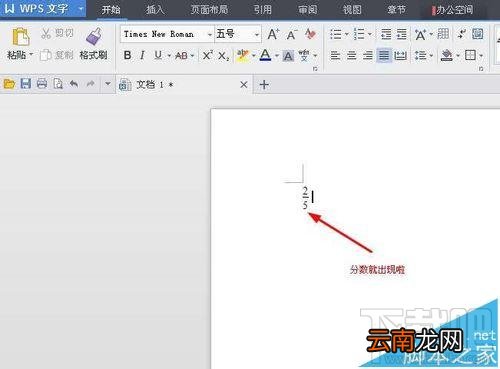Open borders dropdown arrow
This screenshot has height=369, width=500.
pos(481,56)
